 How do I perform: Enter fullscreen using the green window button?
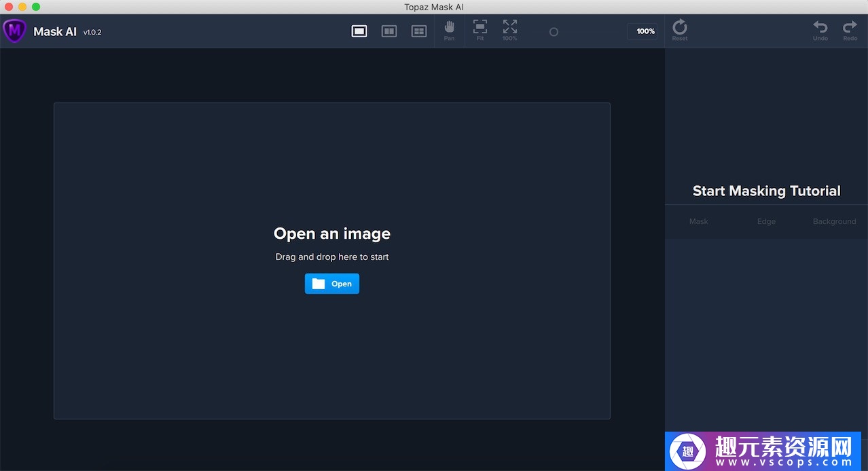coord(36,7)
